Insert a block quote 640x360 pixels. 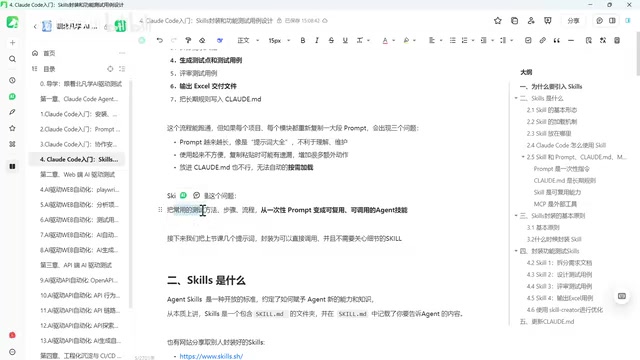556,40
